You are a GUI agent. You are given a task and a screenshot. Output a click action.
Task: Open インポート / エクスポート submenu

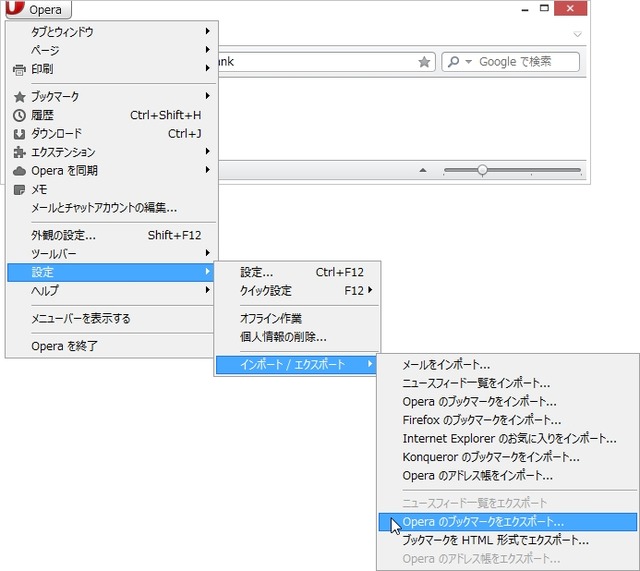pyautogui.click(x=296, y=364)
